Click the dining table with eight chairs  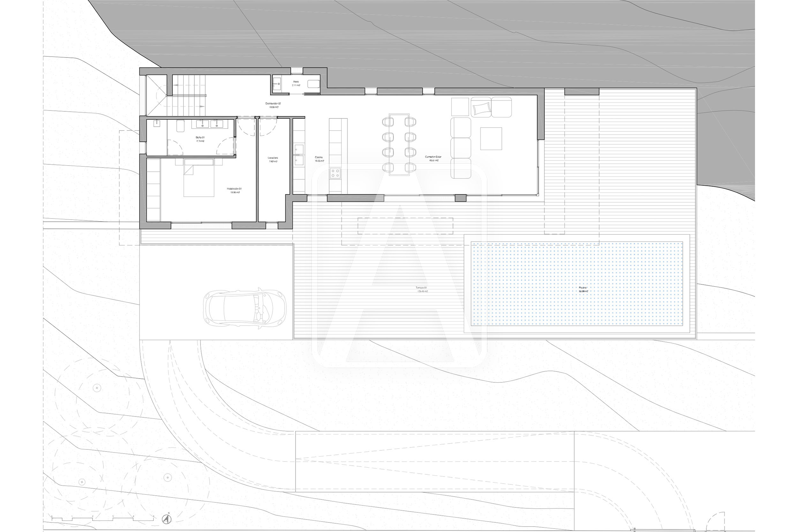click(x=399, y=145)
